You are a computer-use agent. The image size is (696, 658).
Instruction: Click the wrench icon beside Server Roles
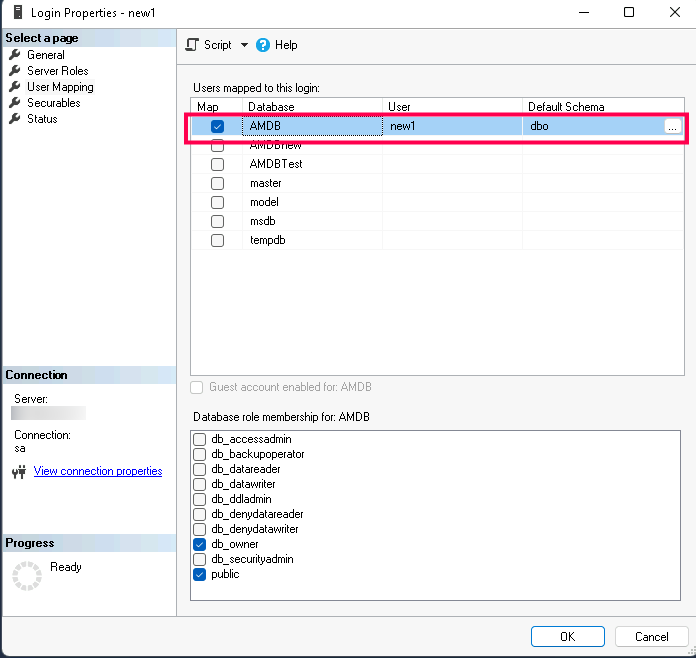(15, 71)
